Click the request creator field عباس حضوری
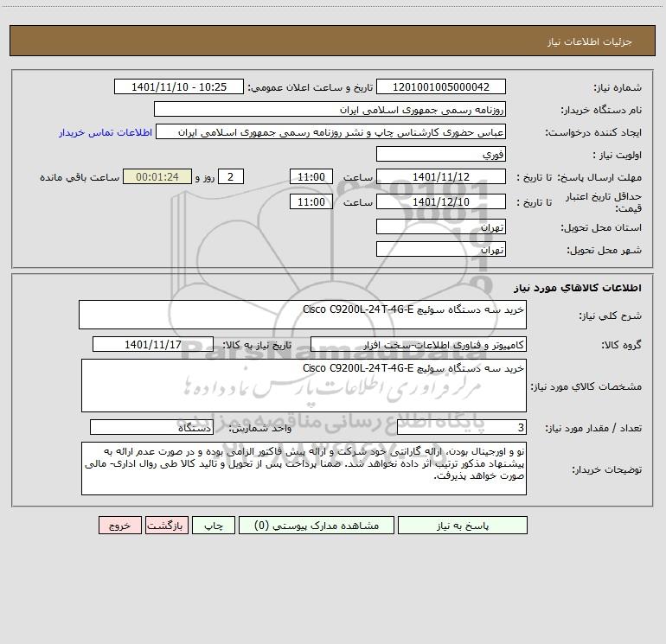 330,131
